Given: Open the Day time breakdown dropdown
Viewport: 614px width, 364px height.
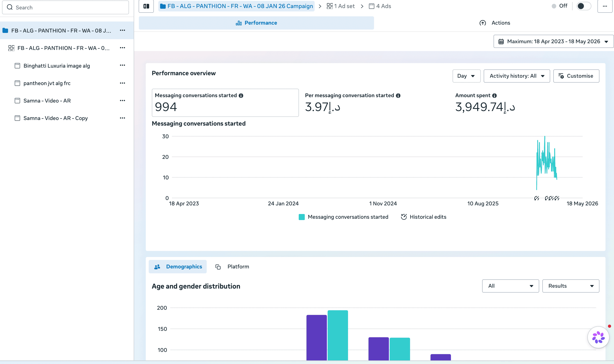Looking at the screenshot, I should click(466, 76).
